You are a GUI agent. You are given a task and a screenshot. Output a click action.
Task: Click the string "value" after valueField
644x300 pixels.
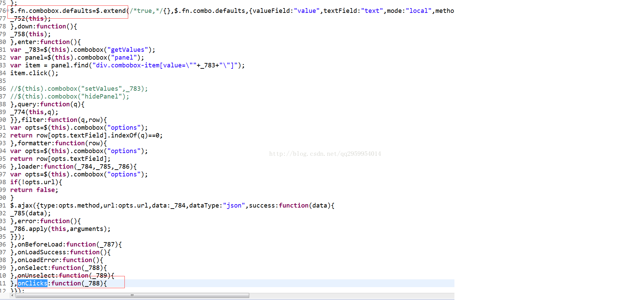pos(307,11)
